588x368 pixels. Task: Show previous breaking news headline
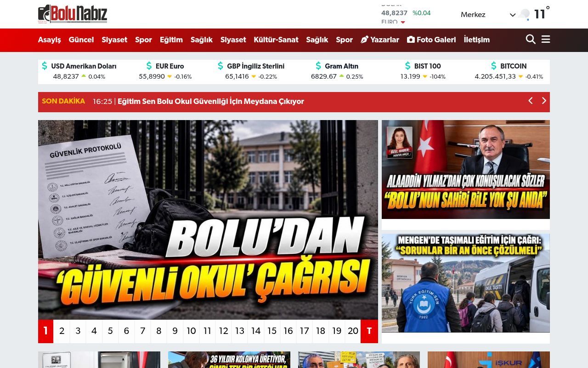[x=530, y=101]
